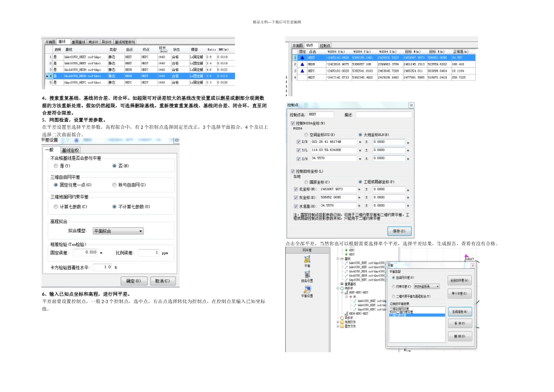Screen dimensions: 554x392
Task: Click the 保存(S) button in 控制点 dialog
Action: click(399, 231)
